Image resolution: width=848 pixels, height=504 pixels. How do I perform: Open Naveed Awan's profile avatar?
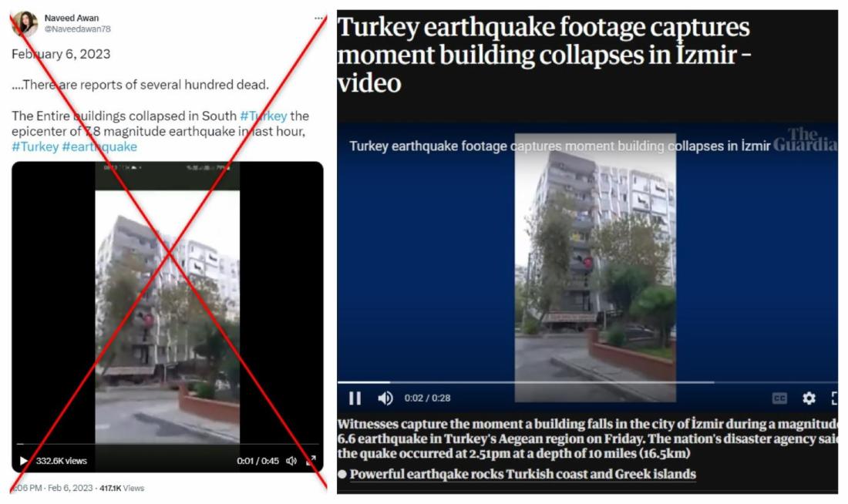(25, 23)
